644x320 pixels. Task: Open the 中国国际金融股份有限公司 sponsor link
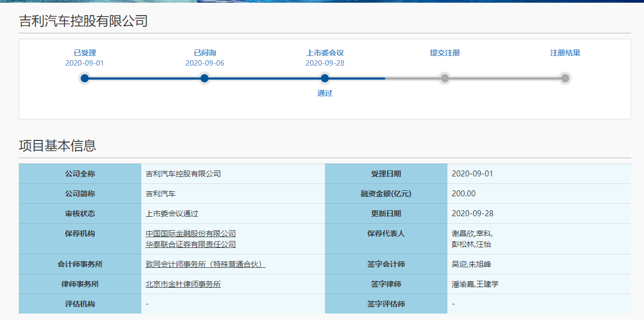click(191, 233)
